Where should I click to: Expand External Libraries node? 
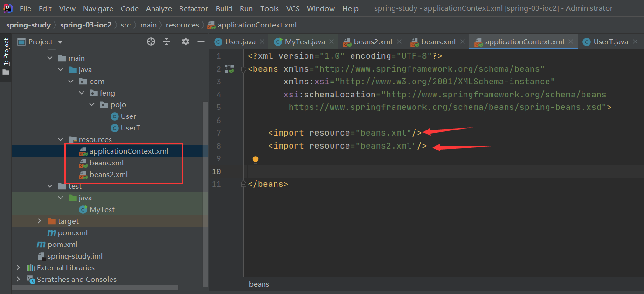18,267
